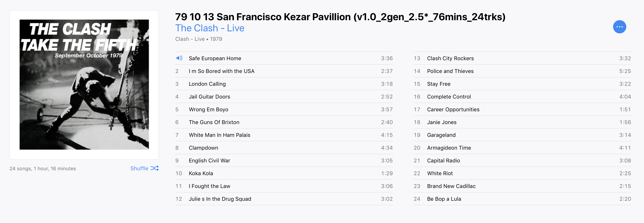Play I Fought the Law
The height and width of the screenshot is (223, 644).
[284, 186]
